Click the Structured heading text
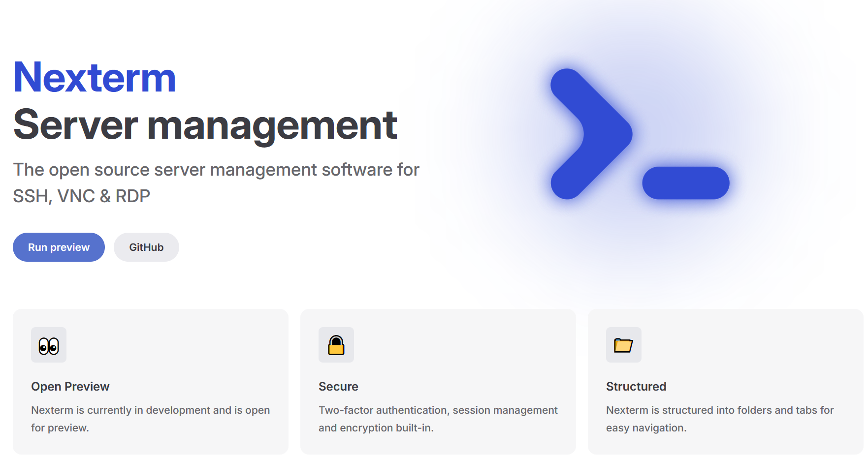The image size is (868, 458). click(636, 386)
